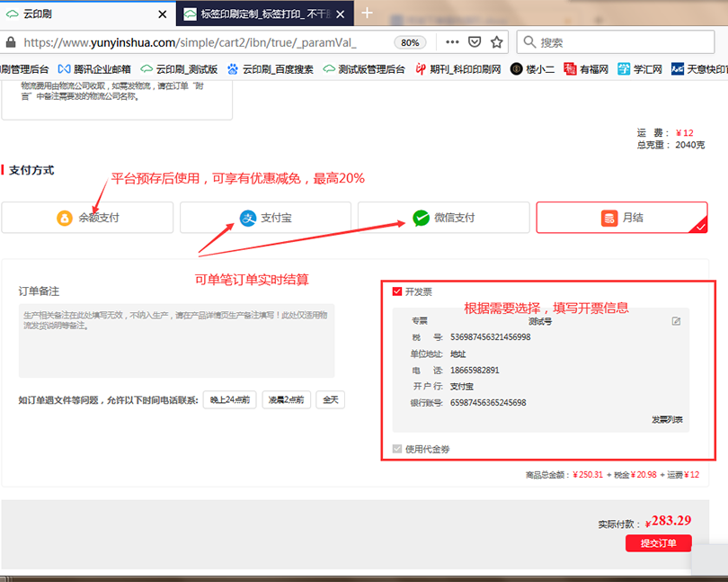This screenshot has height=582, width=728.
Task: Open the 腾讯企业邮箱 bookmark
Action: click(94, 69)
